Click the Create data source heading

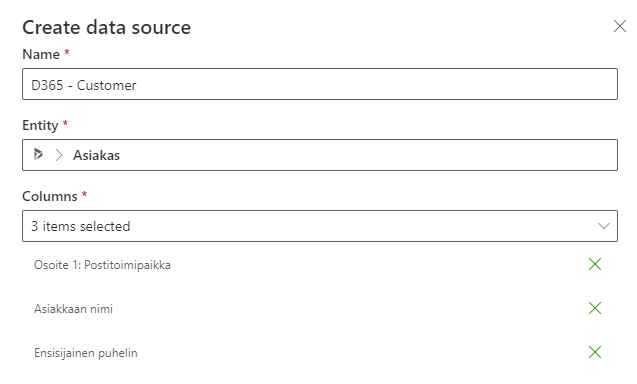pos(106,28)
